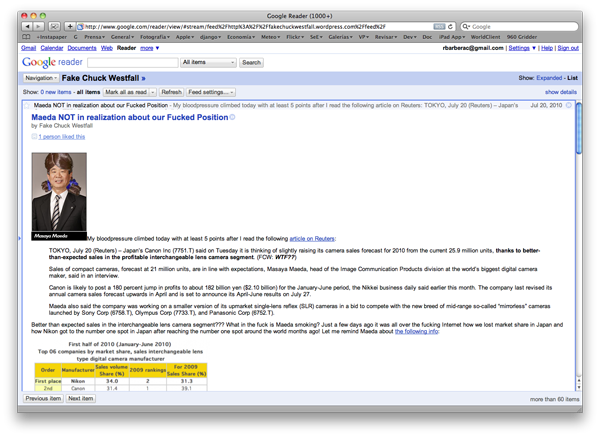Open the Prensa bookmarks folder
This screenshot has width=600, height=437.
click(95, 37)
